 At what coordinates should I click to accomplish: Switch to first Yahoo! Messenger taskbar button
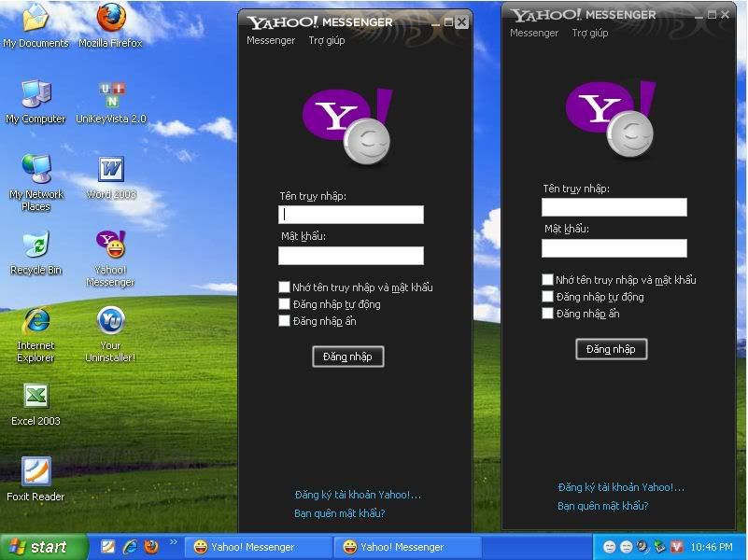[x=258, y=547]
